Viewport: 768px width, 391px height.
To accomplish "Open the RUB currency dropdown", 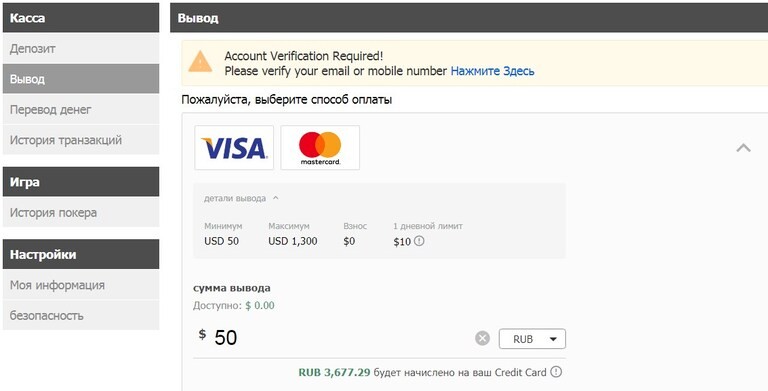I will point(532,339).
